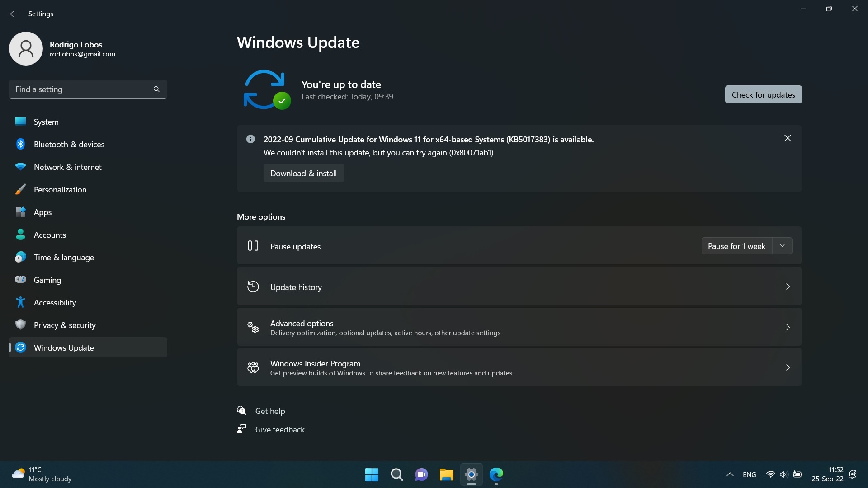Click the Bluetooth icon in sidebar
Screen dimensions: 868x488
point(20,144)
